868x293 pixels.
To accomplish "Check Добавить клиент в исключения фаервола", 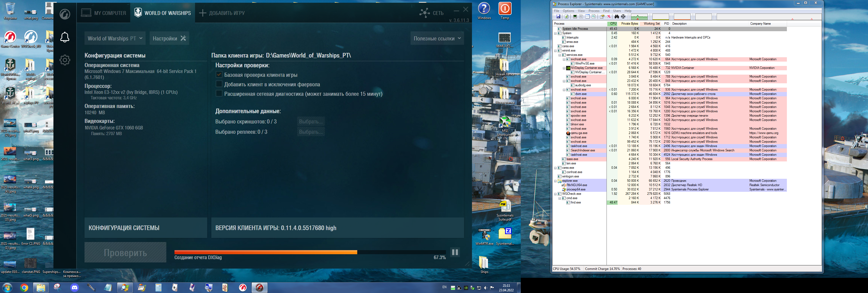I will pyautogui.click(x=219, y=84).
